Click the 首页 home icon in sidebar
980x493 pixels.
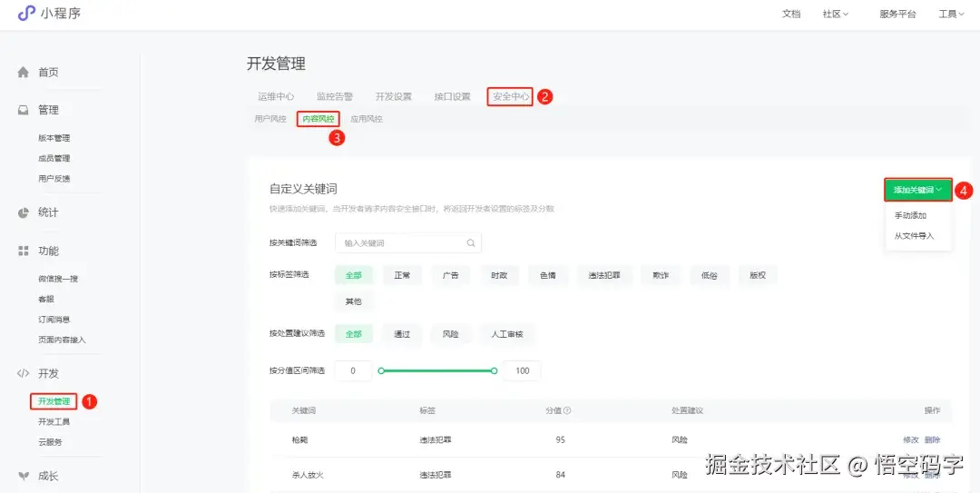pos(23,72)
